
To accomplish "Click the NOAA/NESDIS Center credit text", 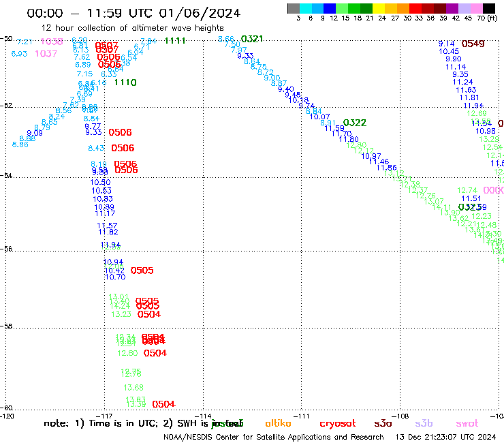I will coord(274,437).
